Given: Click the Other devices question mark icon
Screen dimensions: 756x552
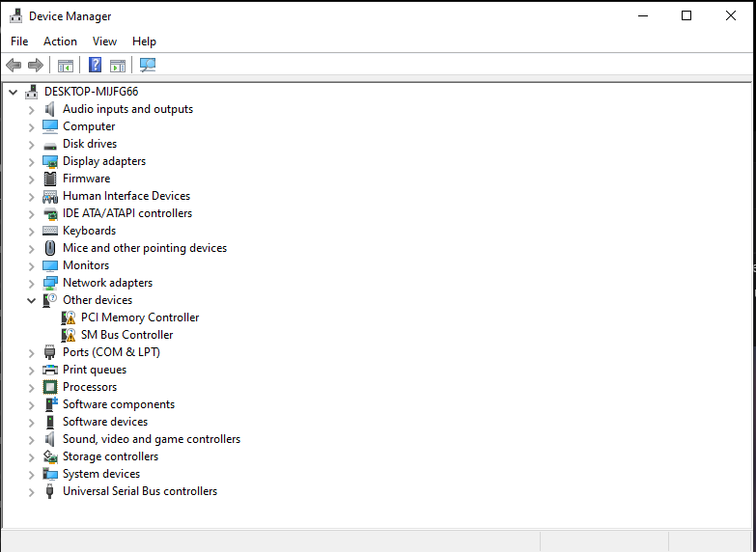Looking at the screenshot, I should [49, 300].
